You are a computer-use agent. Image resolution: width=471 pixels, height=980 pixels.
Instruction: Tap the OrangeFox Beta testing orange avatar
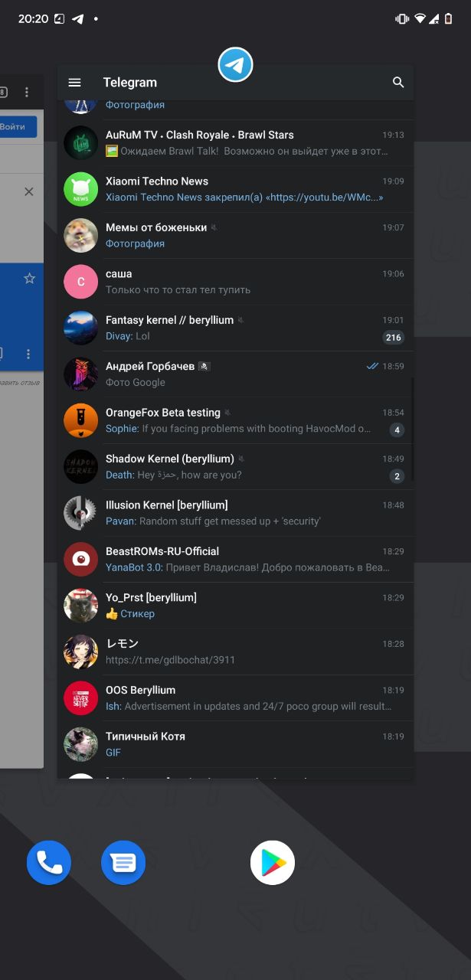click(x=80, y=421)
